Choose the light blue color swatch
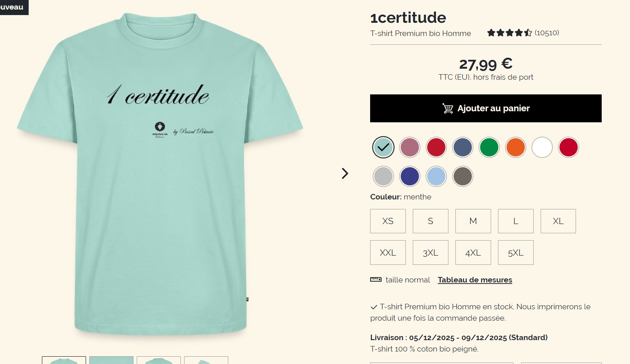This screenshot has height=364, width=630. click(436, 176)
